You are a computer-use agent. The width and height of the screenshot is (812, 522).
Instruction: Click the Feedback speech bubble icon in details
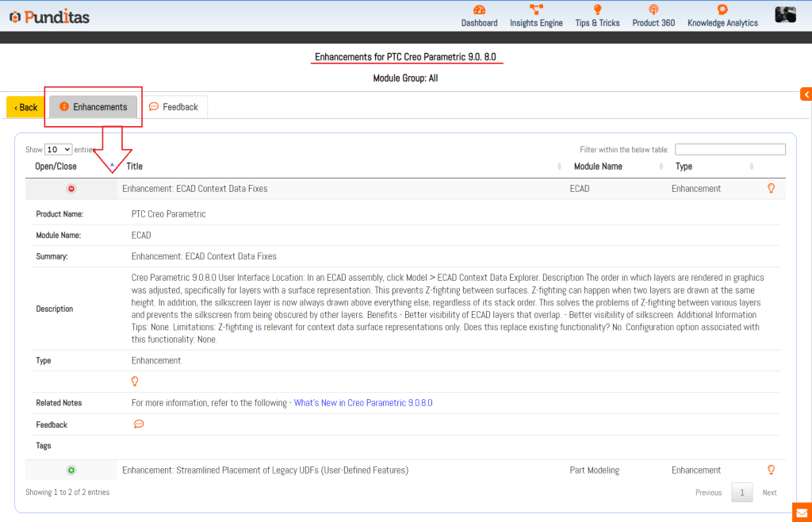[139, 424]
